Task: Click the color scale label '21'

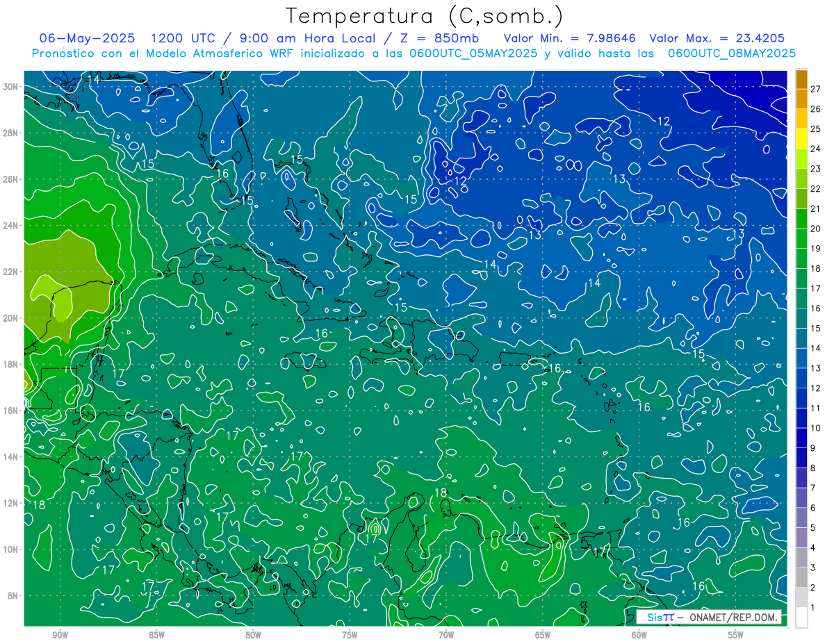Action: [x=816, y=208]
